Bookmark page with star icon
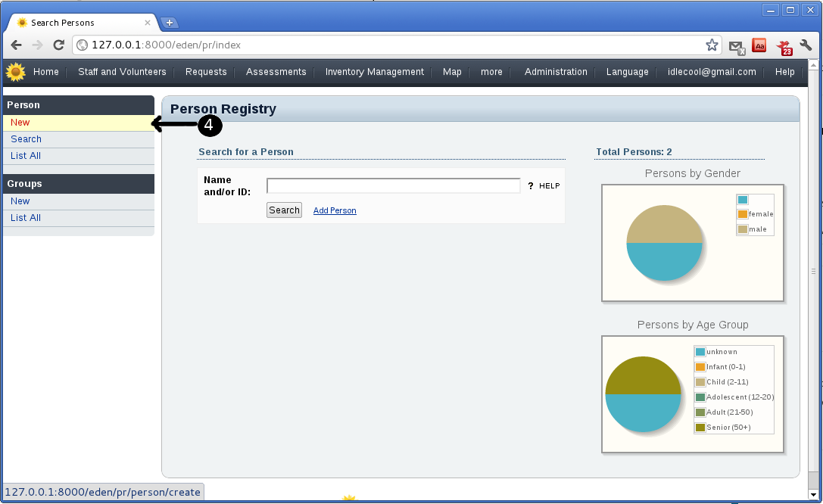This screenshot has height=504, width=823. click(712, 45)
